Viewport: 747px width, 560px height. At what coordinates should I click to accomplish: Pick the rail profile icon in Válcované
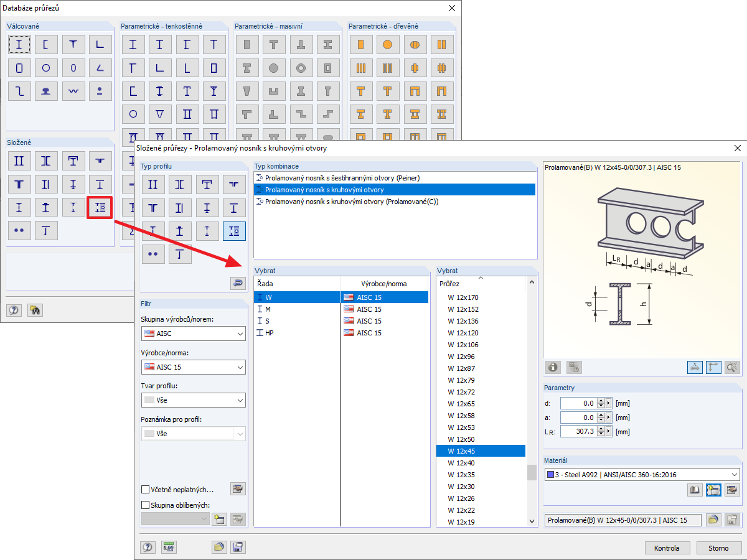pos(46,91)
